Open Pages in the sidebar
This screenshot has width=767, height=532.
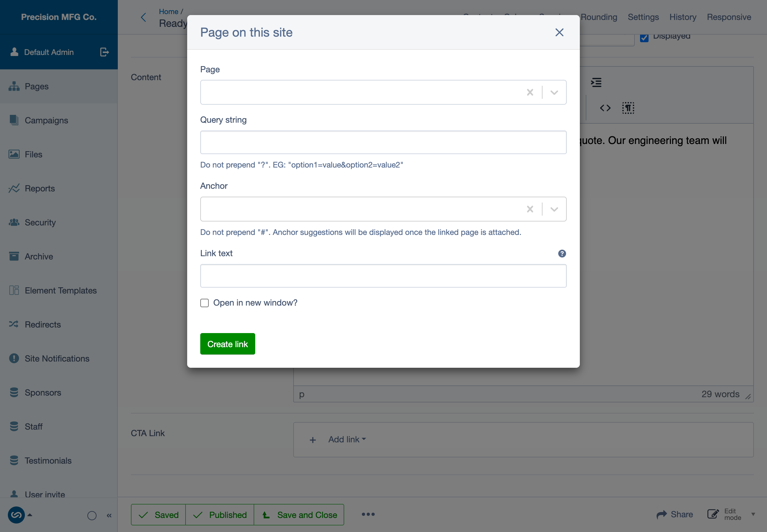pos(59,86)
